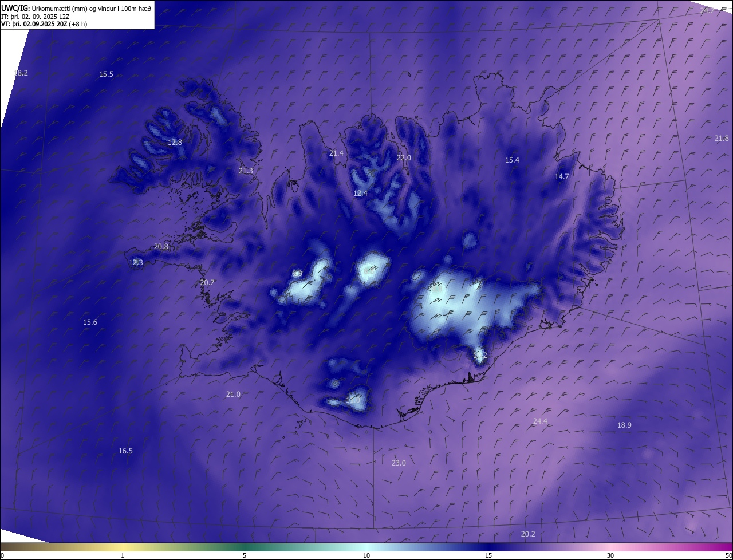Click the 20.2 value label
Image resolution: width=733 pixels, height=560 pixels.
[528, 534]
